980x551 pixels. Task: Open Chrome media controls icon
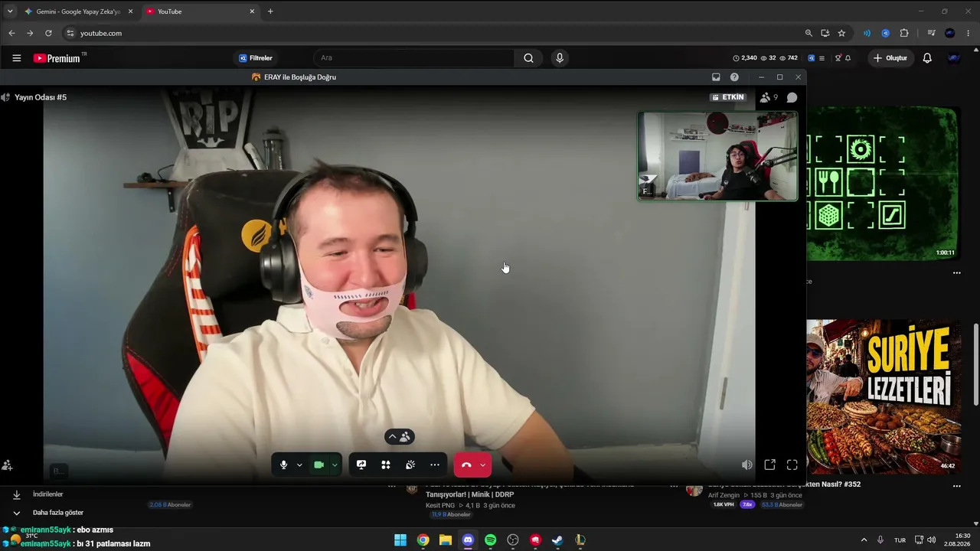(x=931, y=33)
